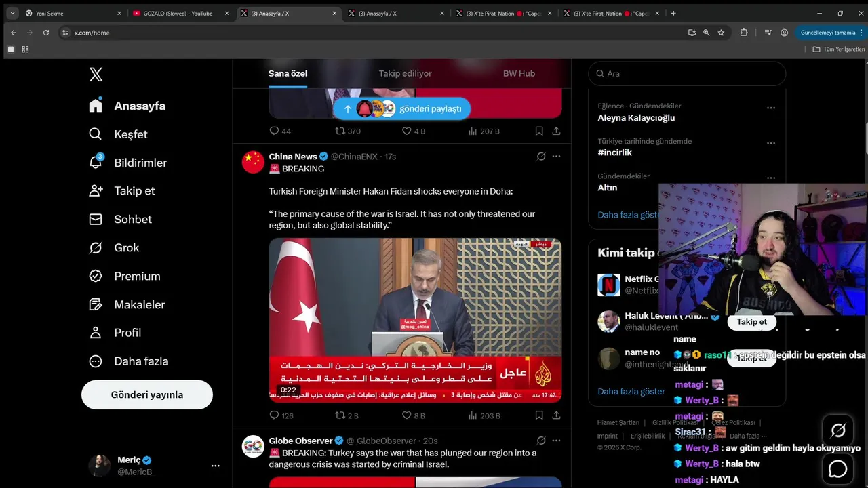Click the Ara search field
Viewport: 868px width, 488px height.
[x=687, y=73]
